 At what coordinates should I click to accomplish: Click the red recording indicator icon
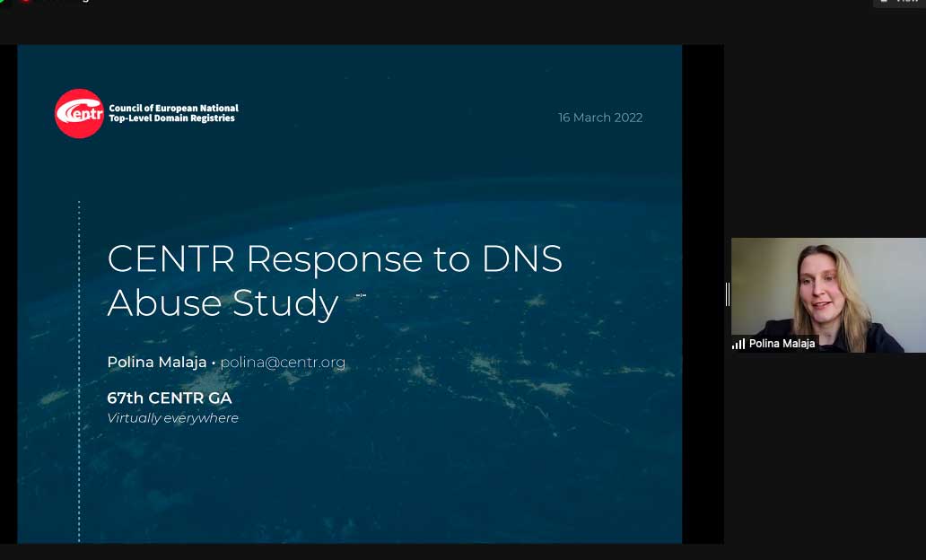click(26, 1)
